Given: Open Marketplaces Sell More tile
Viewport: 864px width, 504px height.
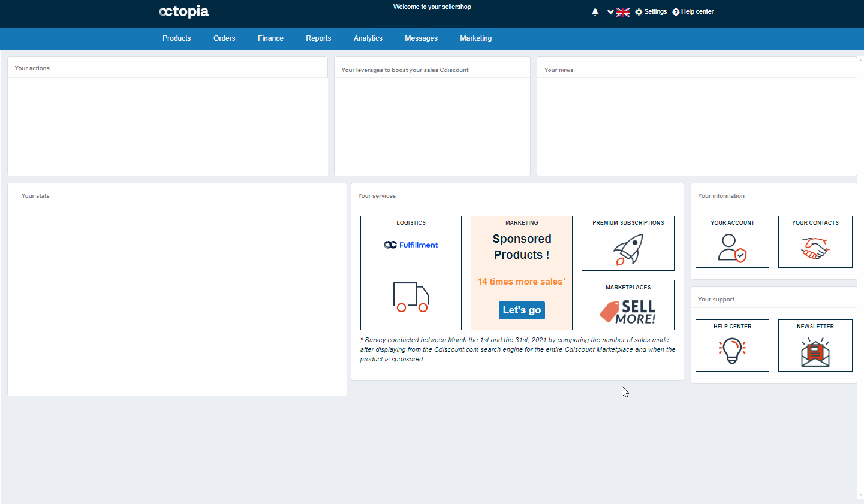Looking at the screenshot, I should [628, 305].
